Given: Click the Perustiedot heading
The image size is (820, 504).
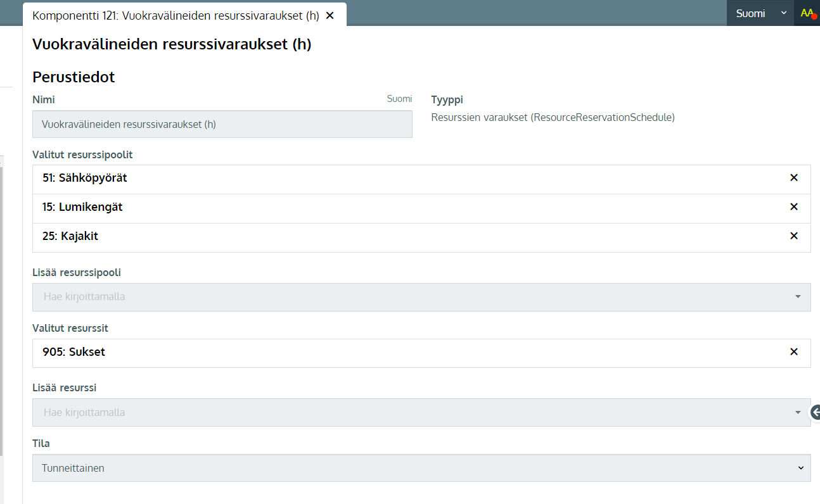Looking at the screenshot, I should tap(74, 77).
